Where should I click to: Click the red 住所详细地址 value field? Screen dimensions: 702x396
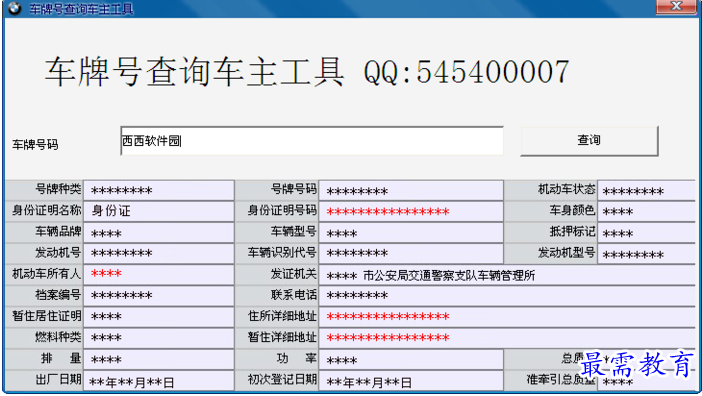point(507,316)
